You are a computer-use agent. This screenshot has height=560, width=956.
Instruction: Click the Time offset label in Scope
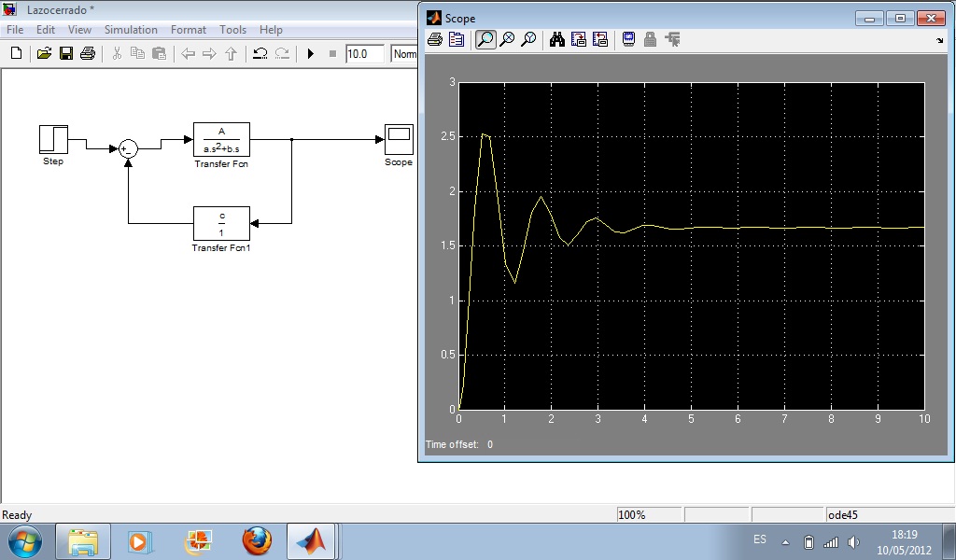(452, 444)
